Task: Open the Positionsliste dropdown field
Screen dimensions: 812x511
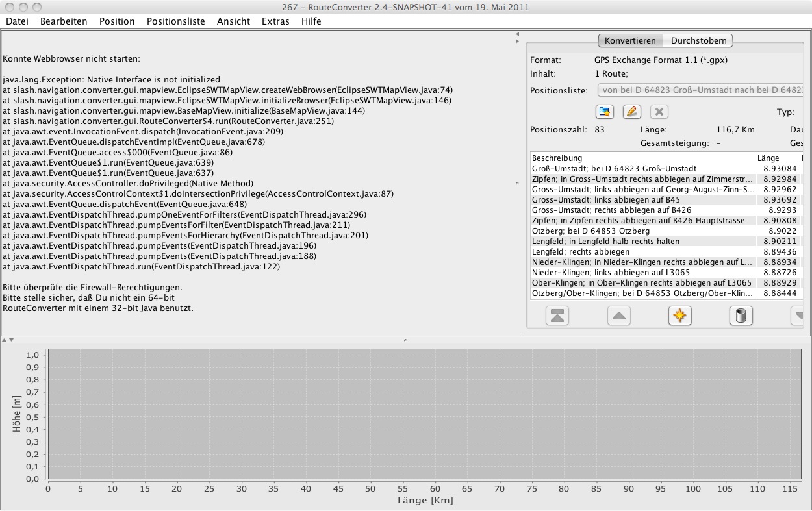Action: pyautogui.click(x=699, y=91)
